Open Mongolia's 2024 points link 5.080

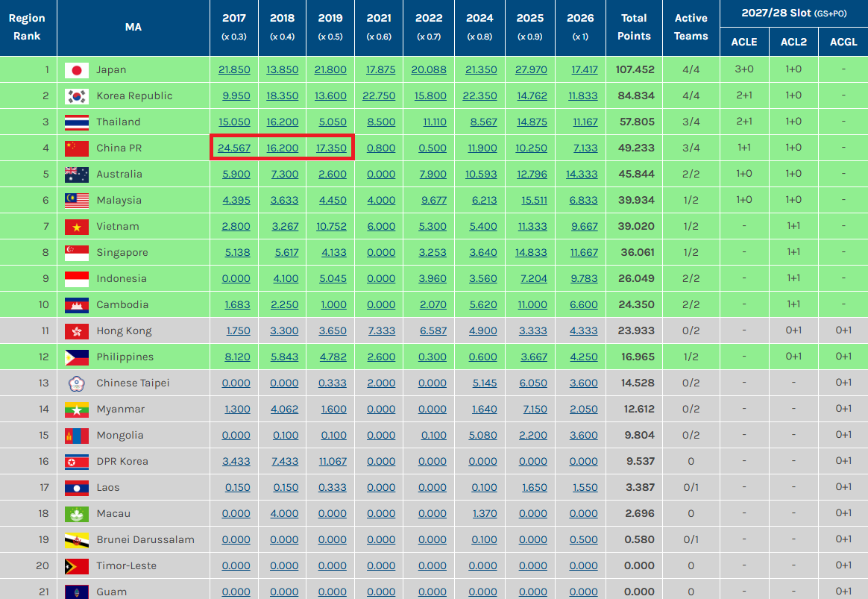tap(482, 435)
